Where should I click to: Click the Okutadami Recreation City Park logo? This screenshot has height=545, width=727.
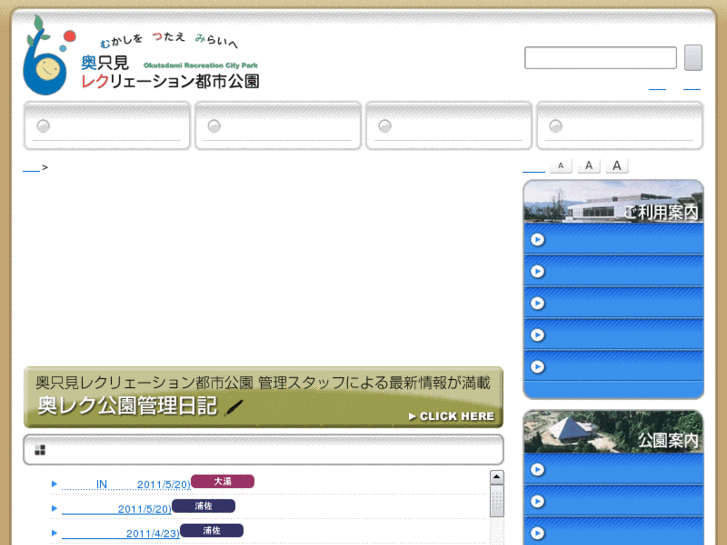pos(141,56)
